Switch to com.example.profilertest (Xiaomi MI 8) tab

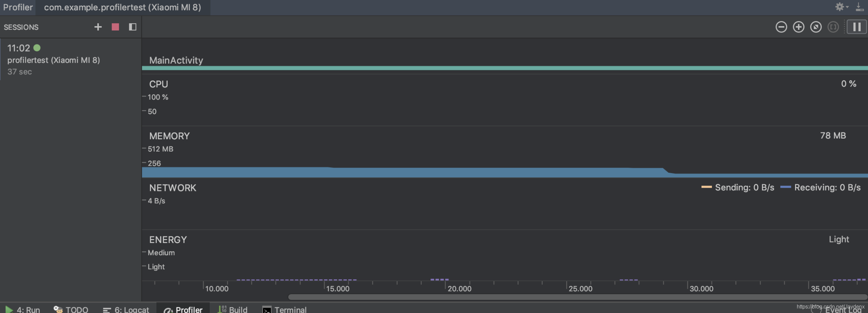point(122,7)
